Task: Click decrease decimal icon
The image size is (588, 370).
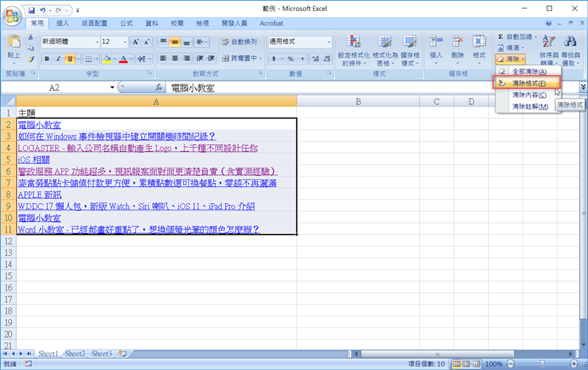Action: tap(327, 59)
